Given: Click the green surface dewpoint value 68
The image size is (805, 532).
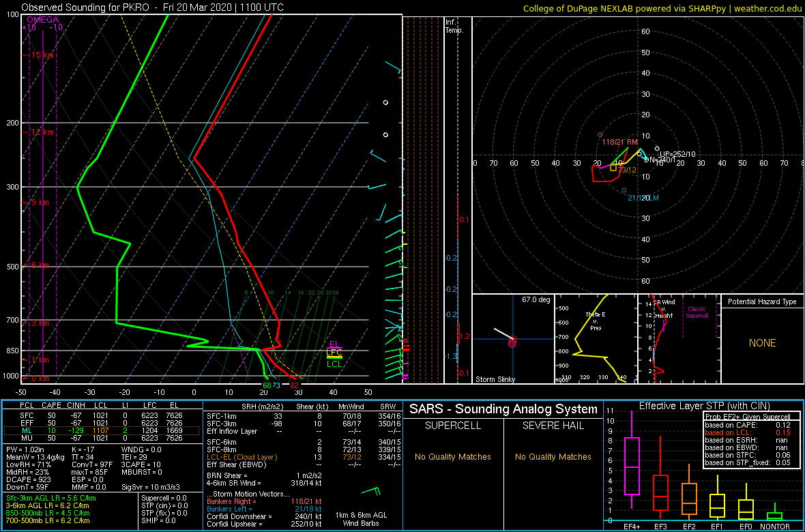Looking at the screenshot, I should (267, 385).
